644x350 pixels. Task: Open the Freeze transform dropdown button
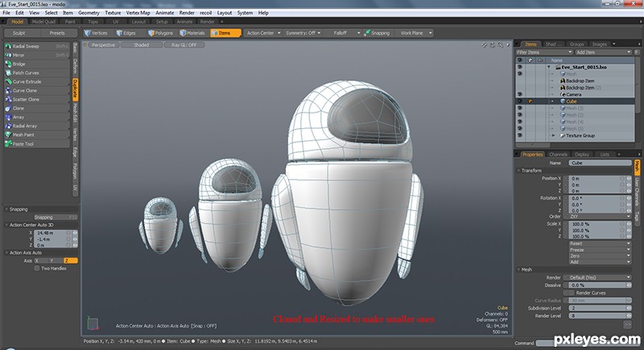click(600, 249)
